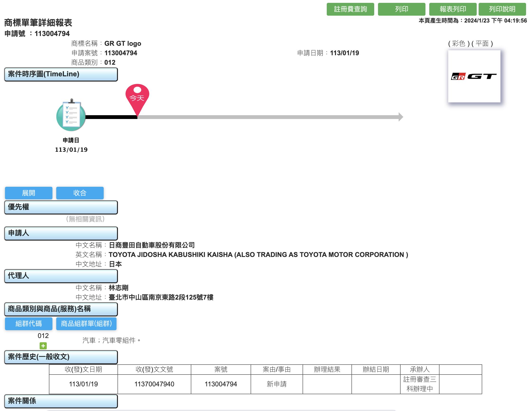Click the 新申請 table cell
Image resolution: width=532 pixels, height=411 pixels.
tap(277, 384)
